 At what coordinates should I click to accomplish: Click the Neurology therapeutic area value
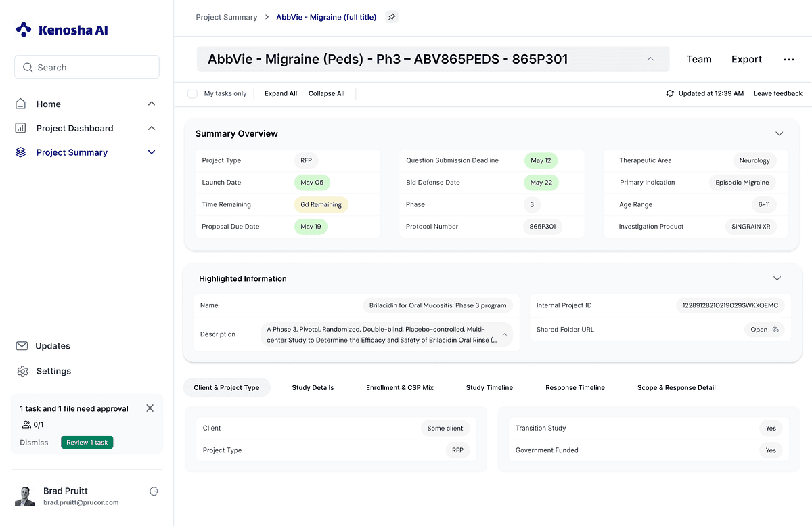(x=754, y=160)
